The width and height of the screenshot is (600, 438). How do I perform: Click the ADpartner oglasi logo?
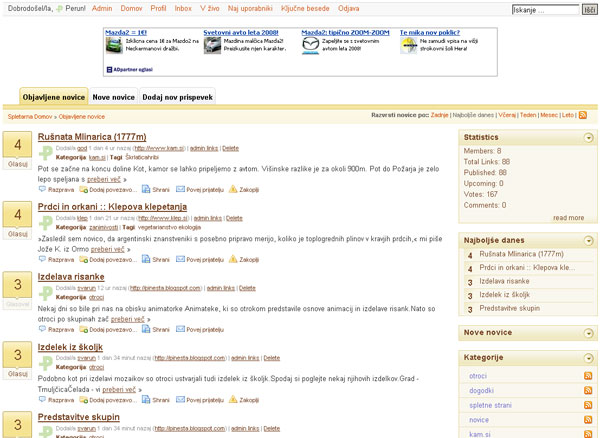pos(129,70)
